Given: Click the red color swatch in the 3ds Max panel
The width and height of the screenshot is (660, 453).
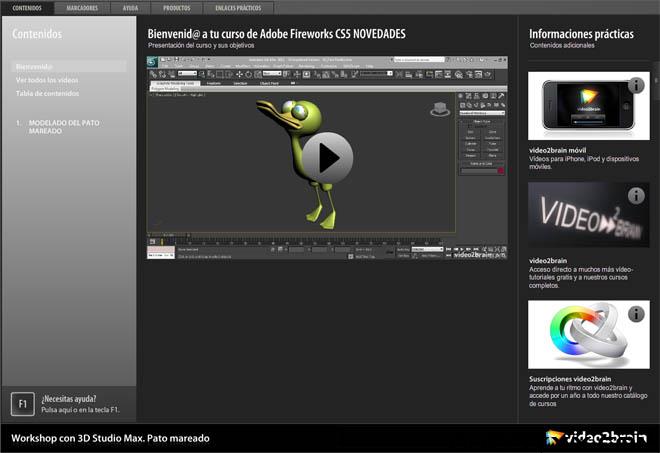Looking at the screenshot, I should 500,171.
